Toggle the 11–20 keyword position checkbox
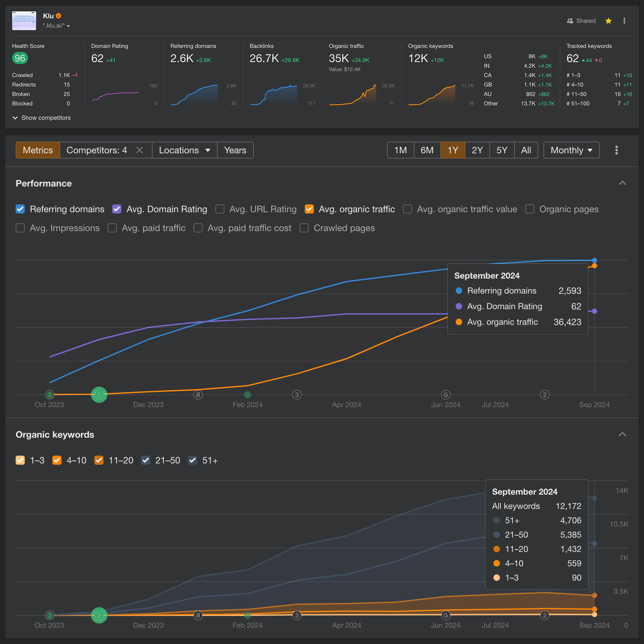644x644 pixels. (99, 460)
